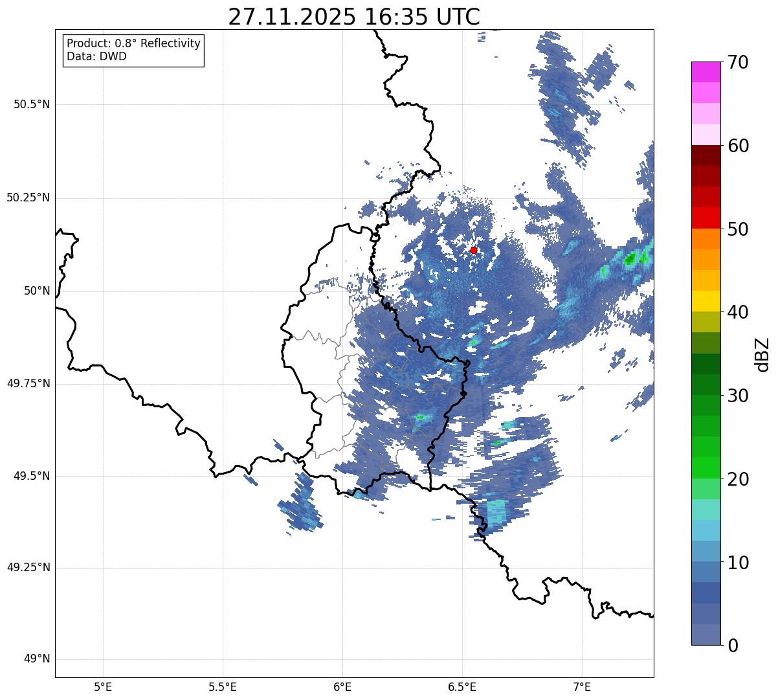Click the red radar site marker

click(x=474, y=250)
